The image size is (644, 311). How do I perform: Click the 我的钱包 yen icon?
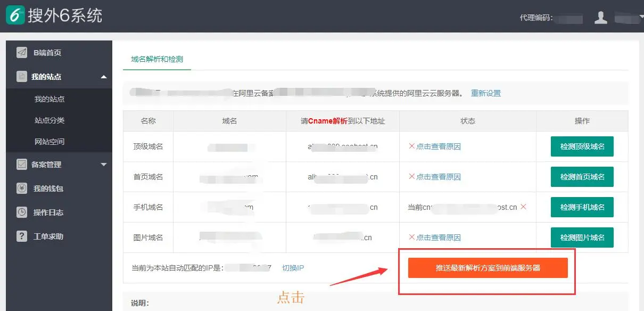pyautogui.click(x=22, y=189)
